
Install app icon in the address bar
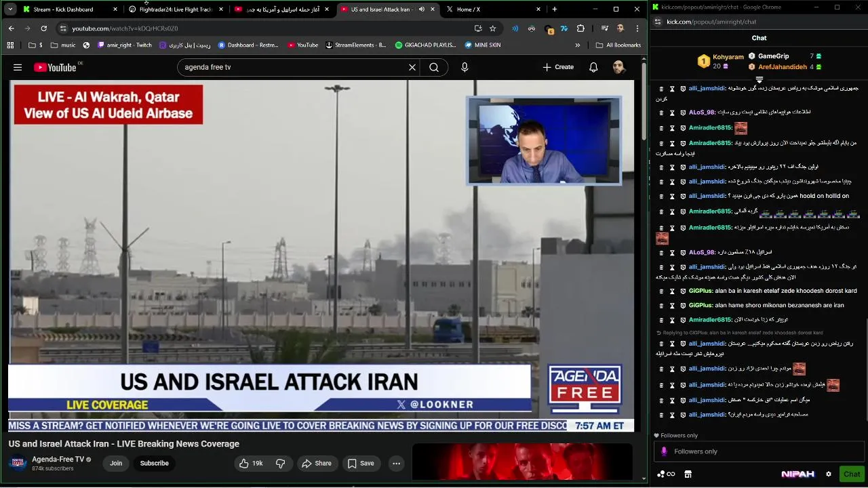coord(478,28)
